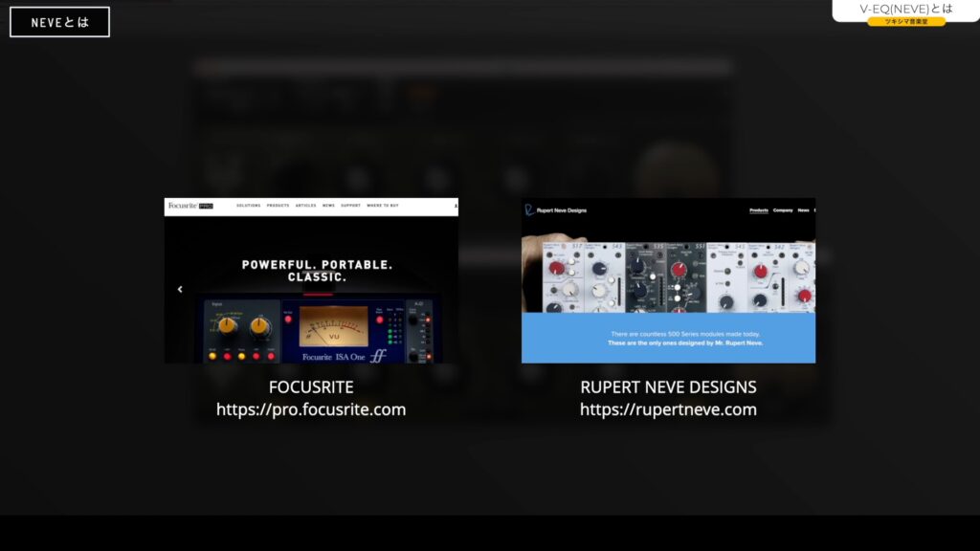This screenshot has height=551, width=980.
Task: Open Company on the Rupert Neve site
Action: click(x=783, y=210)
